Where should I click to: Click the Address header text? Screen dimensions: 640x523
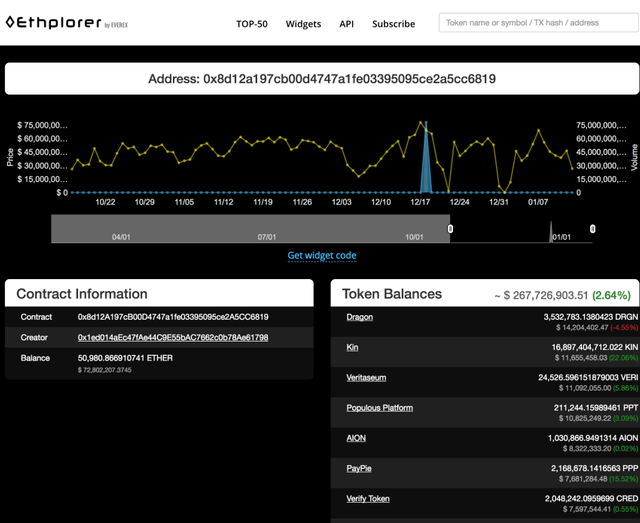click(x=322, y=79)
